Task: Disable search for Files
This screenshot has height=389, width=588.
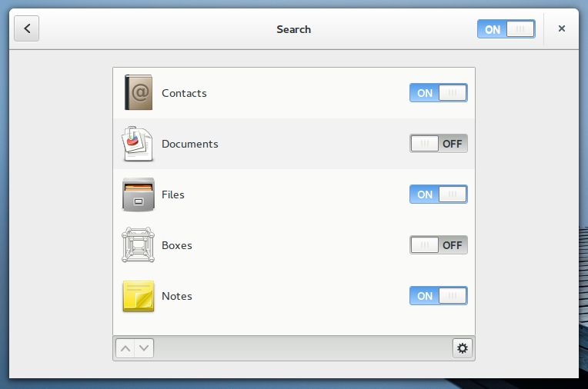Action: tap(438, 194)
